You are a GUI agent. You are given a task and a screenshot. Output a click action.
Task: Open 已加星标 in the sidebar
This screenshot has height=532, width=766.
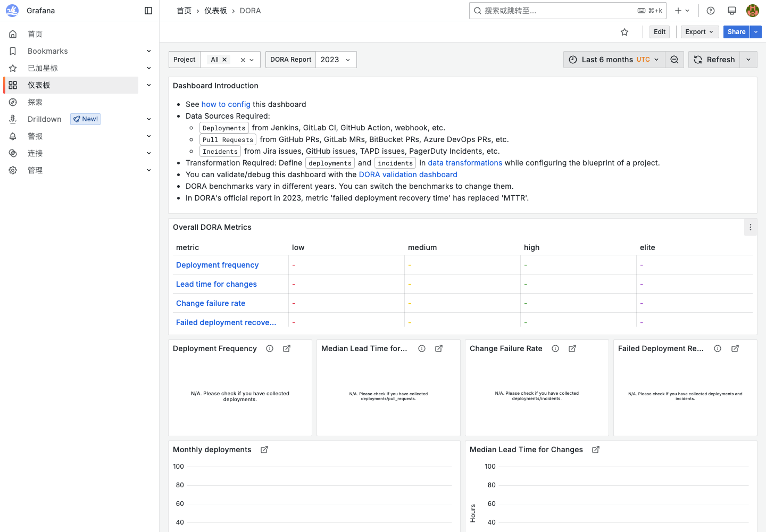coord(43,68)
